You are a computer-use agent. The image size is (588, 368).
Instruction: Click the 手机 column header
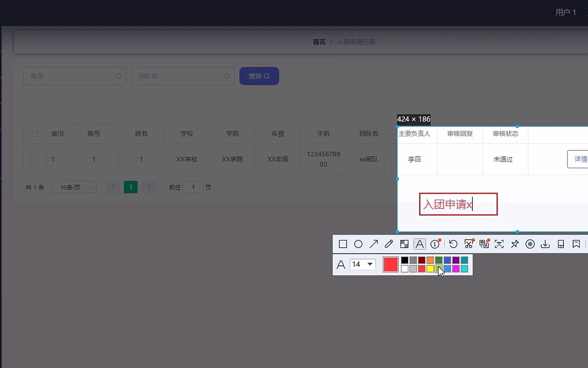pos(323,134)
